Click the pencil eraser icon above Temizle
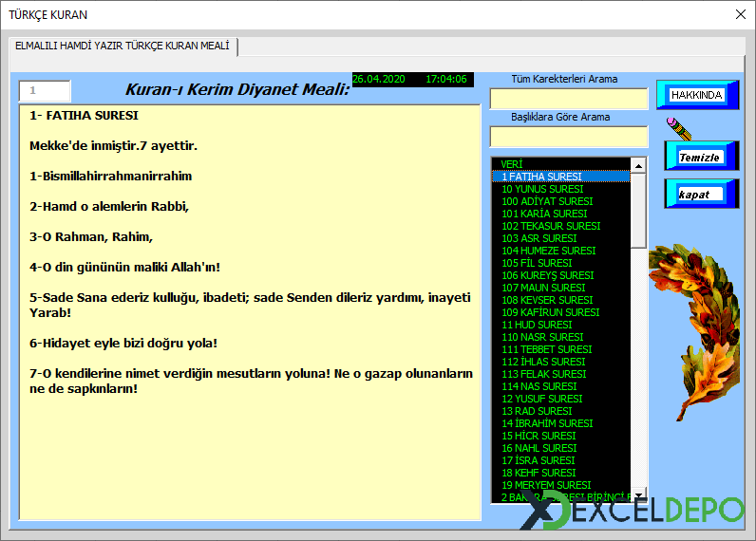The image size is (756, 541). click(x=679, y=128)
